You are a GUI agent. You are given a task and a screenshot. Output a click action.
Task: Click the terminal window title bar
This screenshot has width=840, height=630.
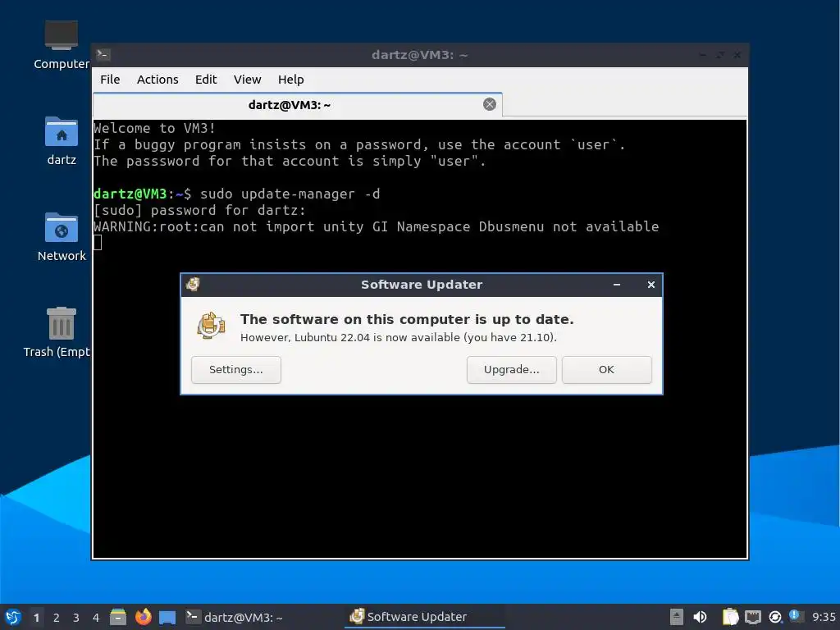[419, 55]
